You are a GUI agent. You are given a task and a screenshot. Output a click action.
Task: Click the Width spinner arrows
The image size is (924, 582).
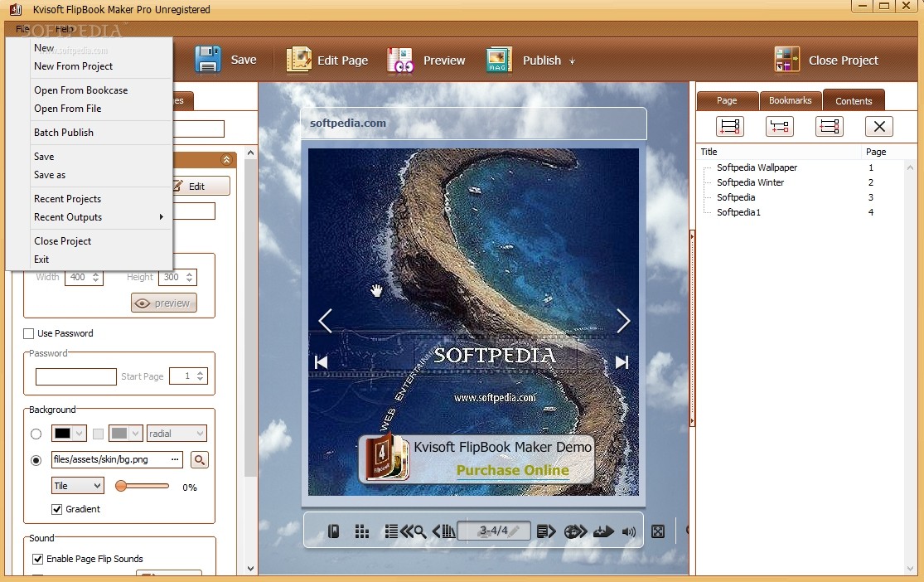(x=95, y=277)
